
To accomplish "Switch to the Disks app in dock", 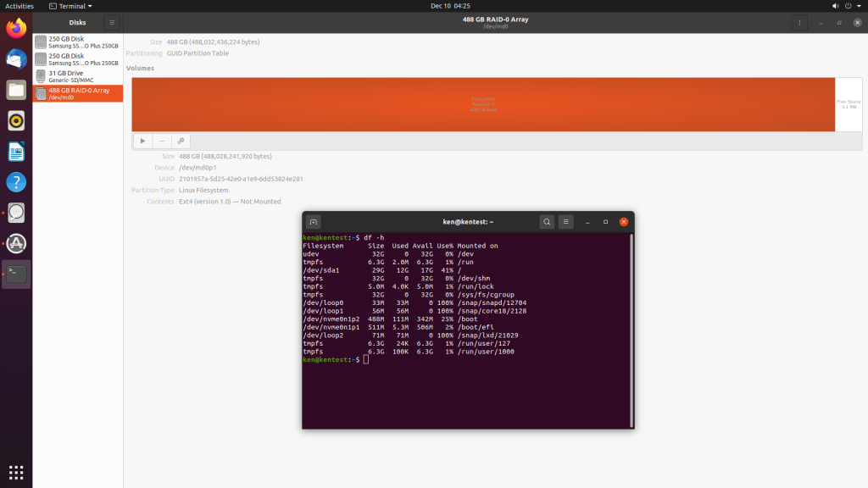I will 16,213.
